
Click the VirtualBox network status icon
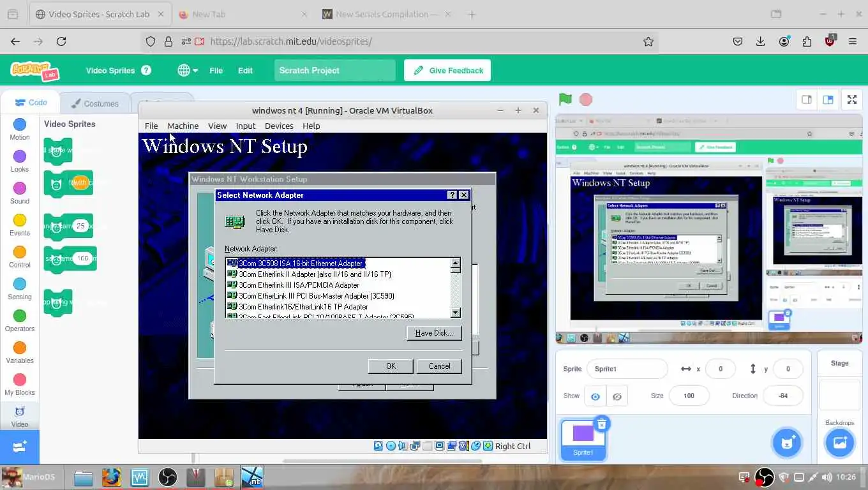[415, 446]
